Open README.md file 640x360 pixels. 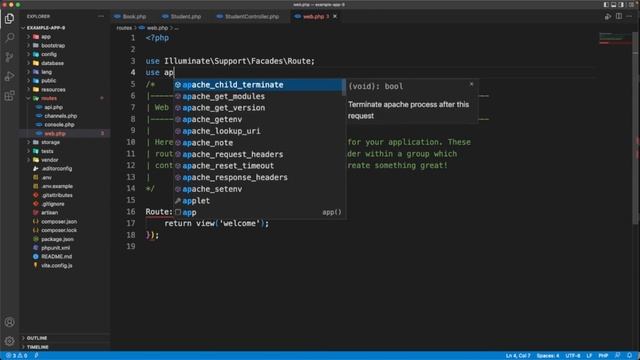pos(56,257)
